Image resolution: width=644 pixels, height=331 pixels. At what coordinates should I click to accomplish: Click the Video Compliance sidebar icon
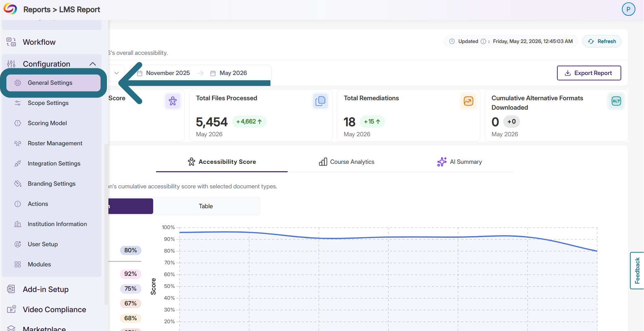click(11, 309)
